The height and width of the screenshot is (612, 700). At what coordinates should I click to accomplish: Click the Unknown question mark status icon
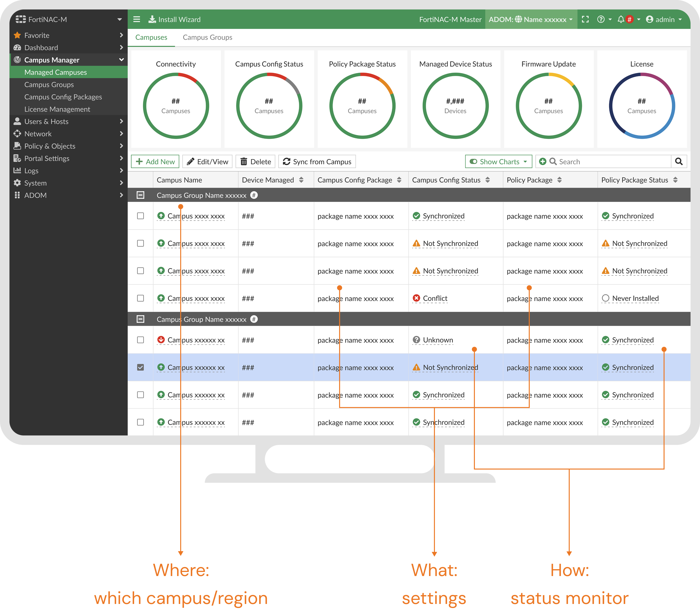tap(416, 340)
